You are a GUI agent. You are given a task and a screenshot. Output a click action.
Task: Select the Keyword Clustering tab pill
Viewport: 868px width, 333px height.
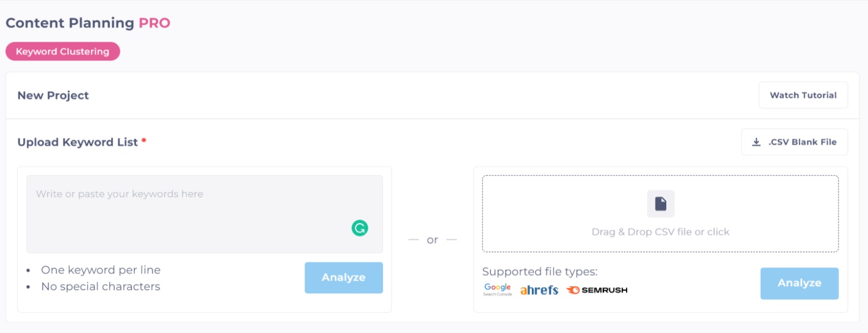pyautogui.click(x=63, y=51)
